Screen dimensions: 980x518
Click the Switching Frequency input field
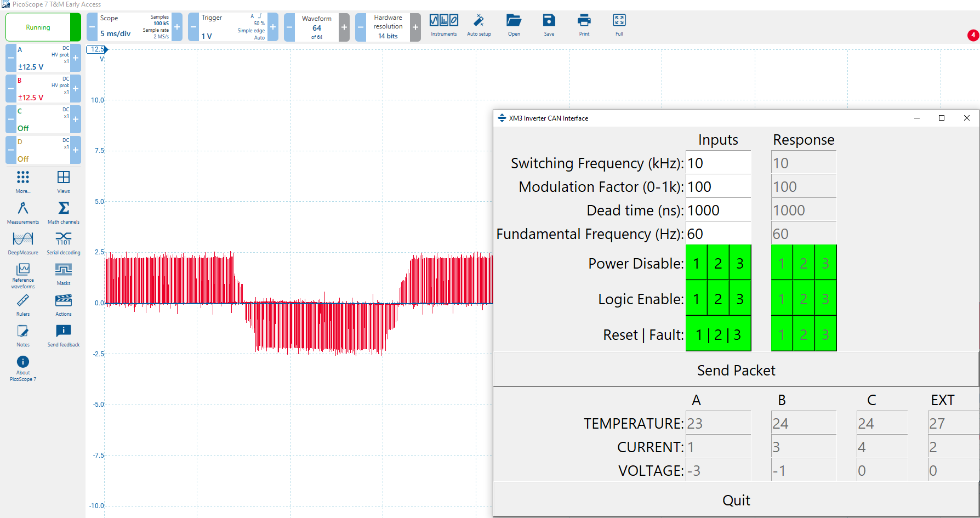(718, 163)
